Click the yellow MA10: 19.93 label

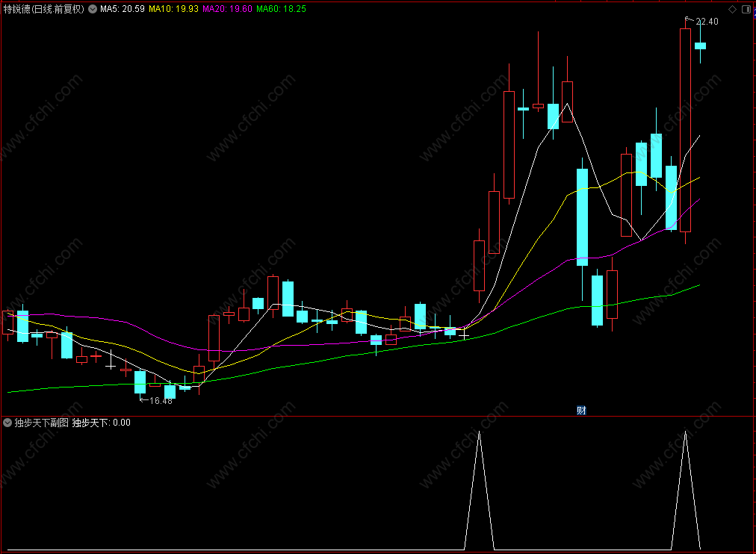point(173,9)
